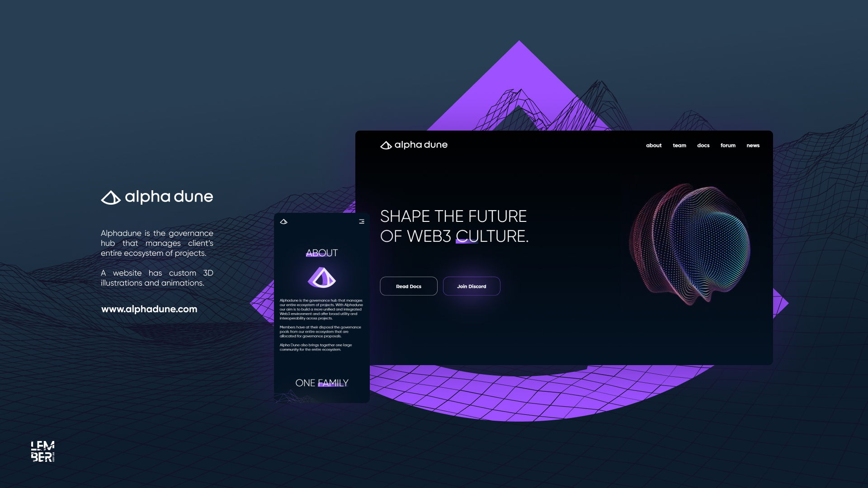
Task: Click the large alpha dune logo on left
Action: 157,197
